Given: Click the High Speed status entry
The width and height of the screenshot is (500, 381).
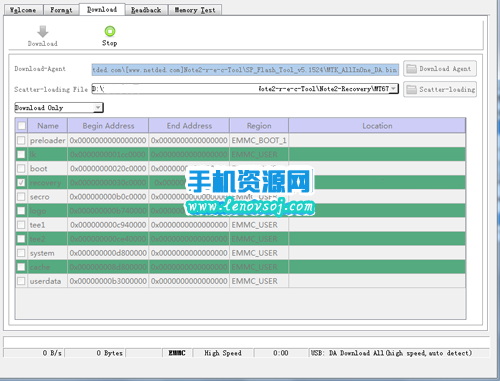Looking at the screenshot, I should pos(223,353).
